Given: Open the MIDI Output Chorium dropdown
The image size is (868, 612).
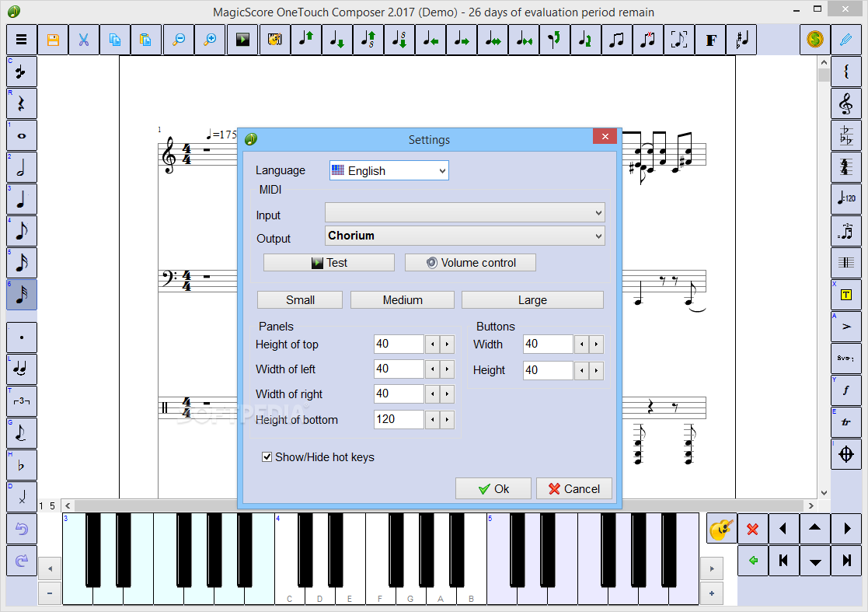Looking at the screenshot, I should pyautogui.click(x=465, y=236).
